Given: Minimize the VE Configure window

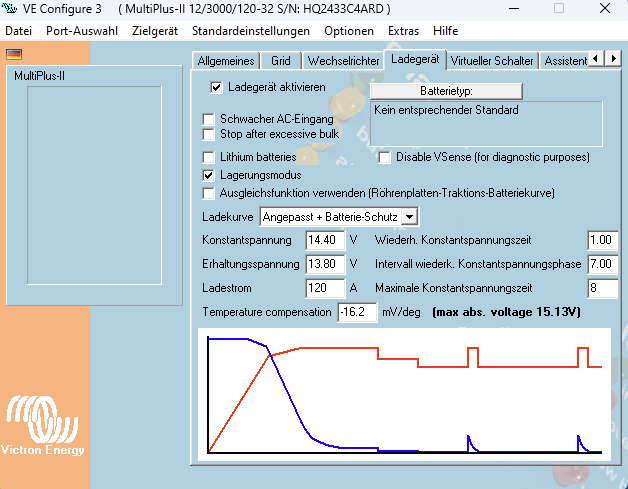Looking at the screenshot, I should (x=514, y=8).
